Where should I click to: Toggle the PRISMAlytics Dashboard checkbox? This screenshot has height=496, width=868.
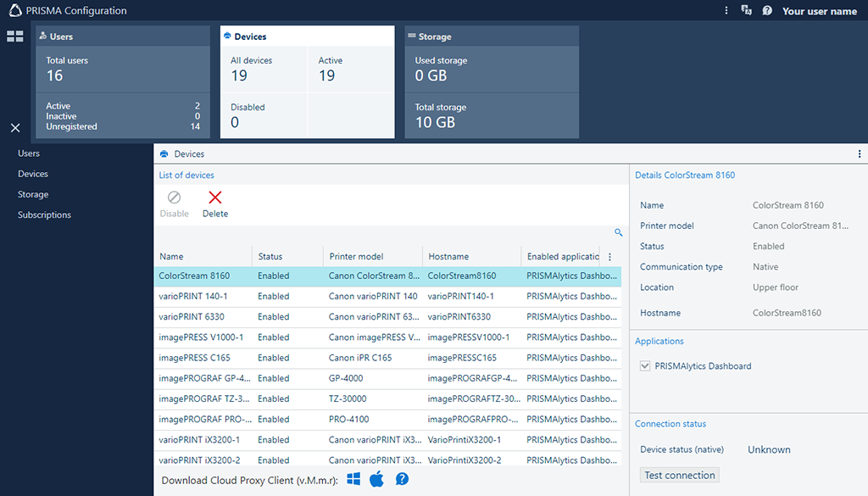(x=646, y=366)
